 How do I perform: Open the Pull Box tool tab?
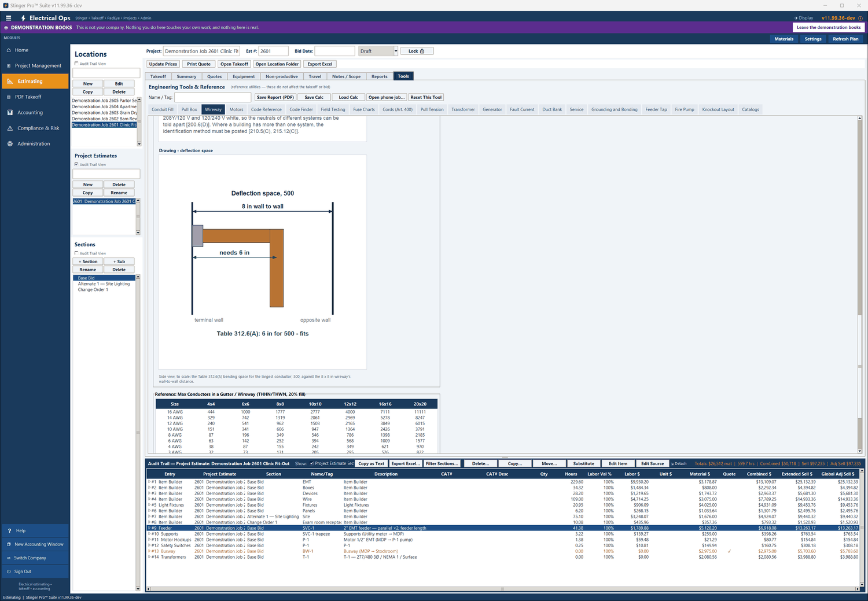[x=189, y=109]
